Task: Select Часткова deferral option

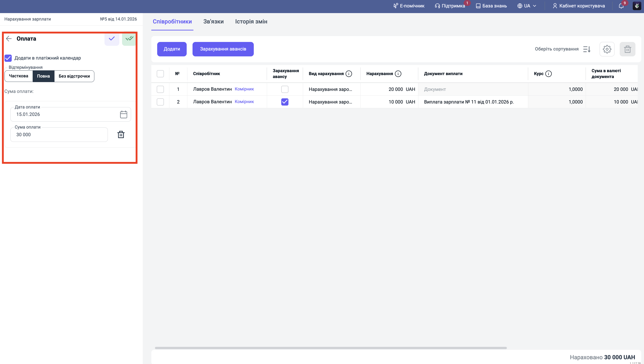Action: 18,76
